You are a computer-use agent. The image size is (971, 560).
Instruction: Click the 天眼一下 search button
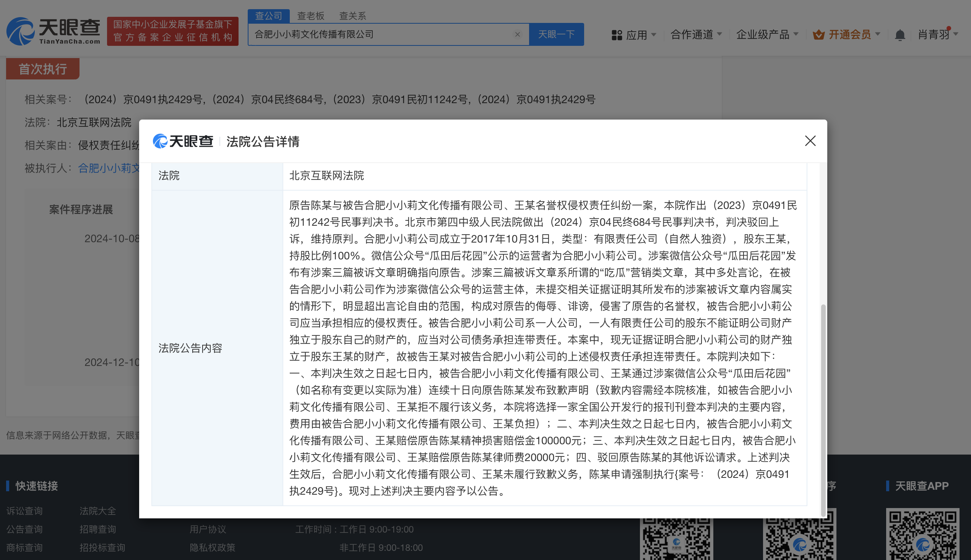coord(556,35)
